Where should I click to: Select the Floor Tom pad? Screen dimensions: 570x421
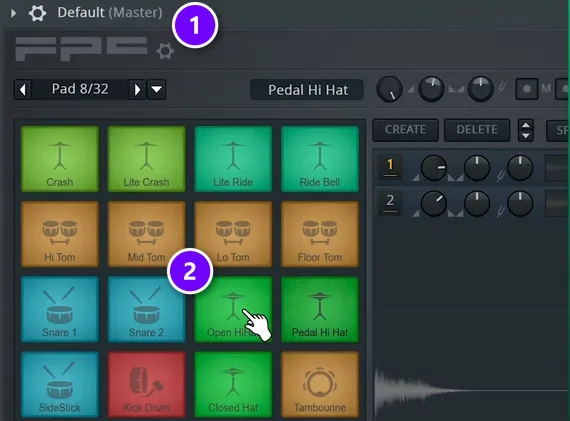320,234
